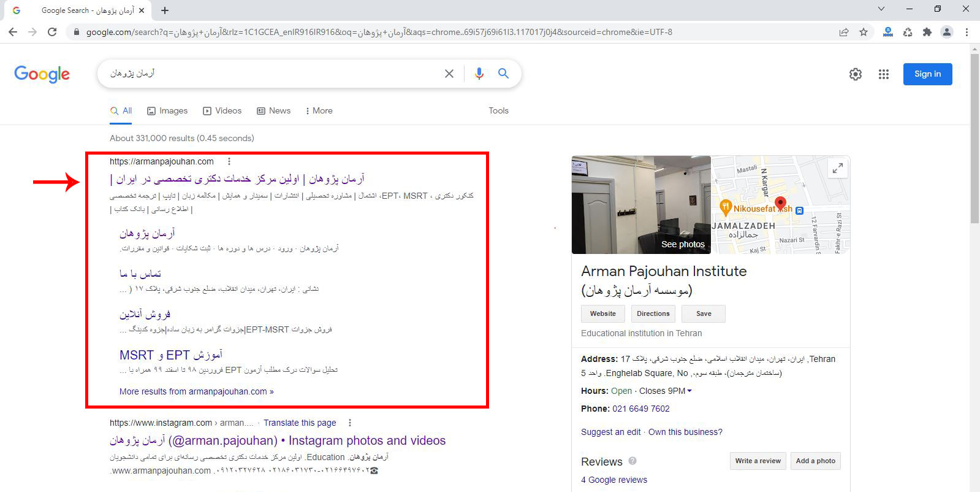980x492 pixels.
Task: Click the share page icon in address bar
Action: 844,32
